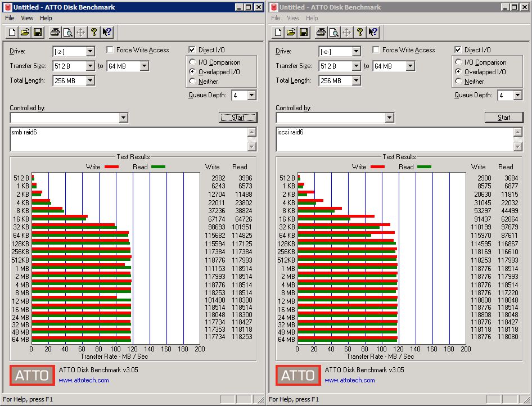The image size is (532, 406).
Task: Click About question mark icon in left window
Action: click(x=94, y=32)
